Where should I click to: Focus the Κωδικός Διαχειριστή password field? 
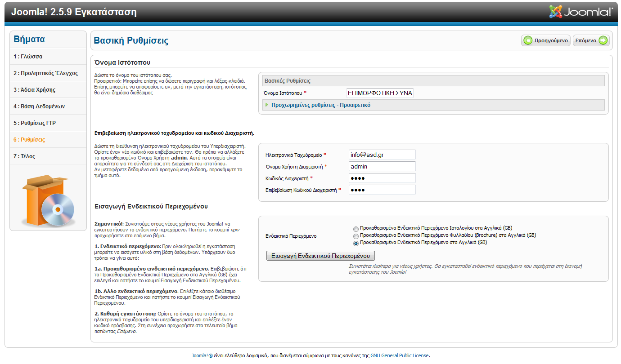[382, 178]
